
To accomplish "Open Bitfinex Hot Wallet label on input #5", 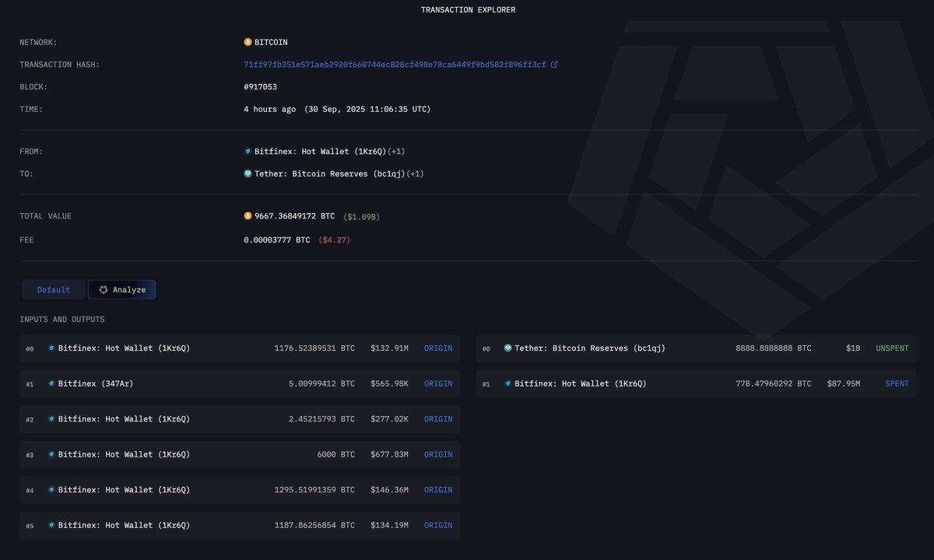I will pyautogui.click(x=124, y=525).
